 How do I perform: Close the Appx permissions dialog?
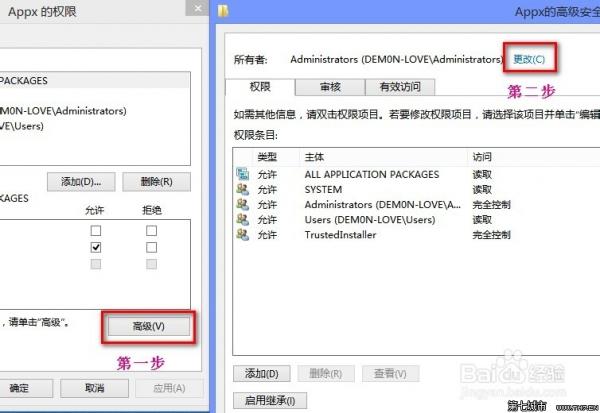[x=197, y=8]
